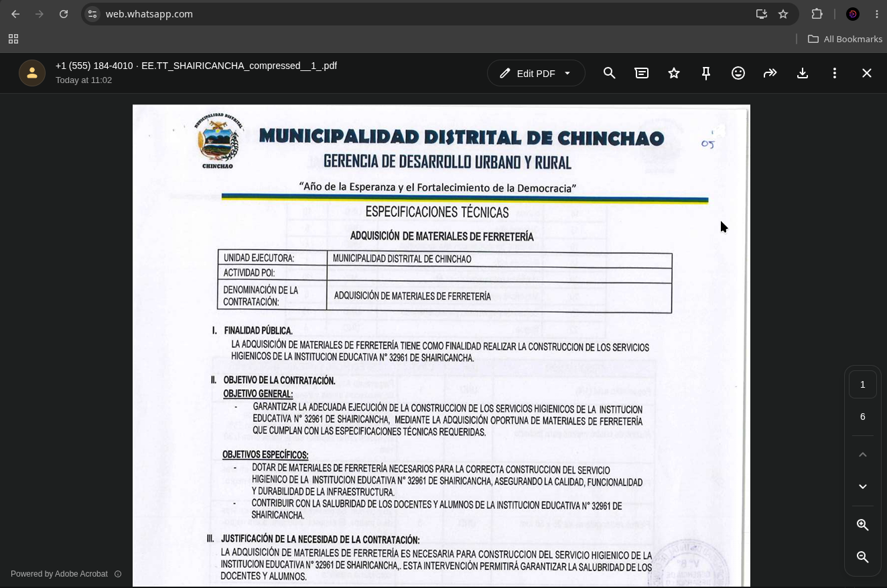Click the MUNICIPALIDAD DISTRITAL DE CHINCHAO heading
This screenshot has height=588, width=887.
(462, 137)
